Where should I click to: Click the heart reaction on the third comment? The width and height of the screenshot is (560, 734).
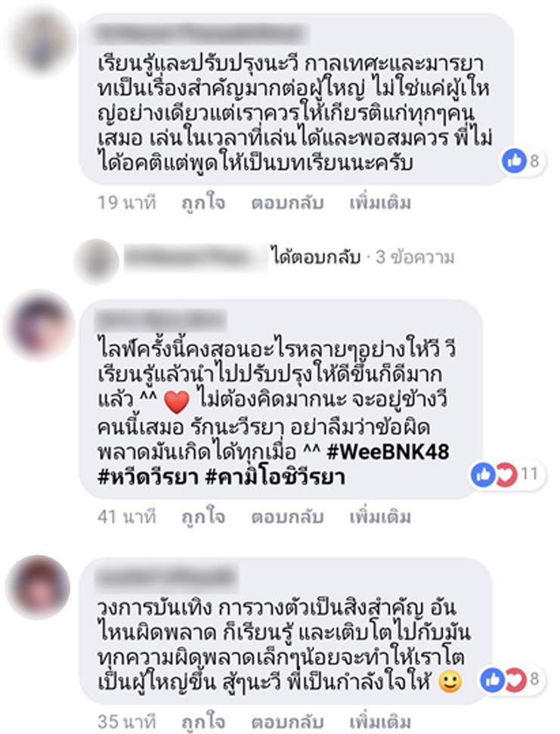pyautogui.click(x=515, y=680)
